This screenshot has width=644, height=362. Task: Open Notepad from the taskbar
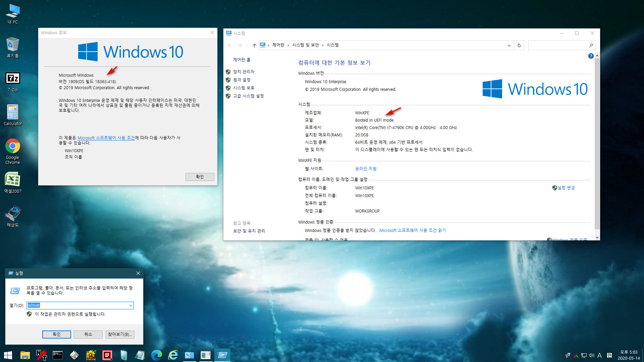140,355
